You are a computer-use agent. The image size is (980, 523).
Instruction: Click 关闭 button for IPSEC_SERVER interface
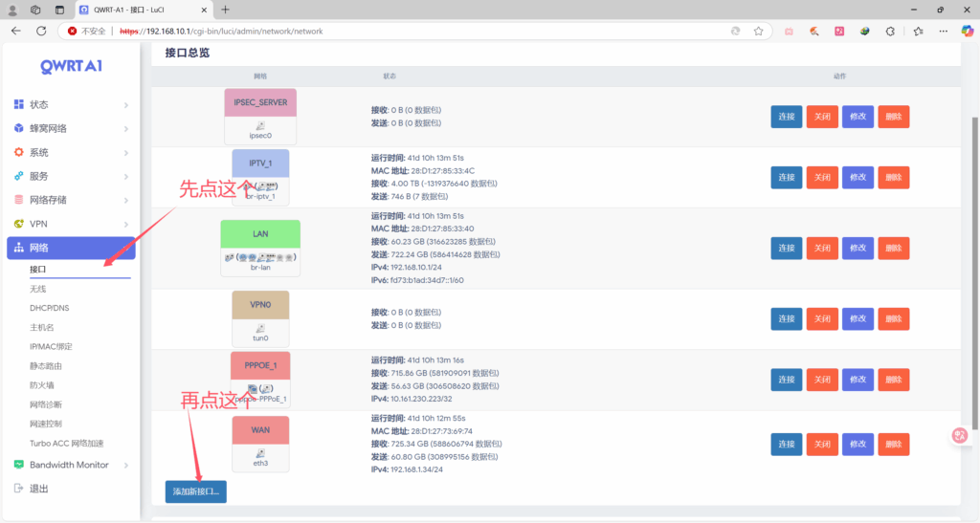[822, 117]
